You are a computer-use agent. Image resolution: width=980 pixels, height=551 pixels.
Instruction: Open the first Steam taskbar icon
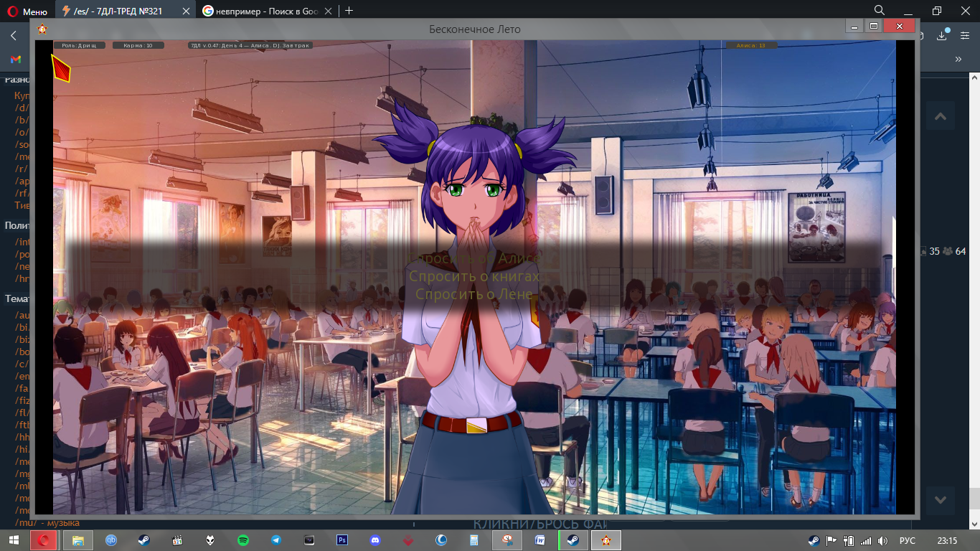[144, 540]
